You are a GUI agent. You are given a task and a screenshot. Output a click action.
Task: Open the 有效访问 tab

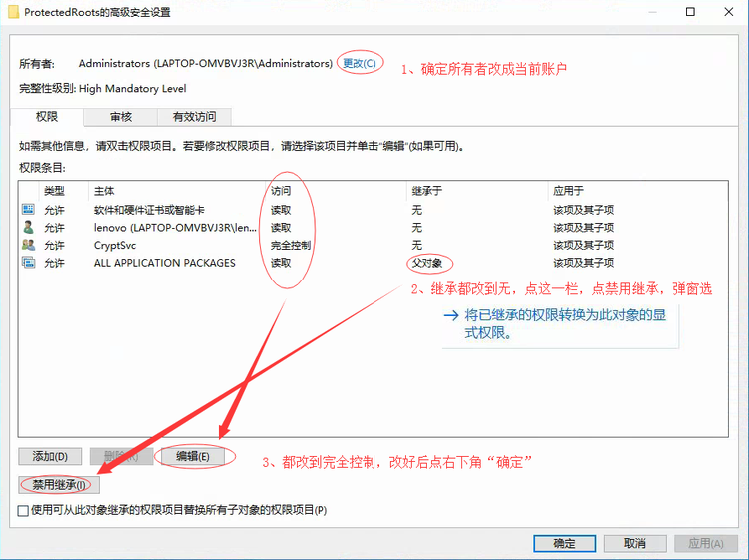196,117
